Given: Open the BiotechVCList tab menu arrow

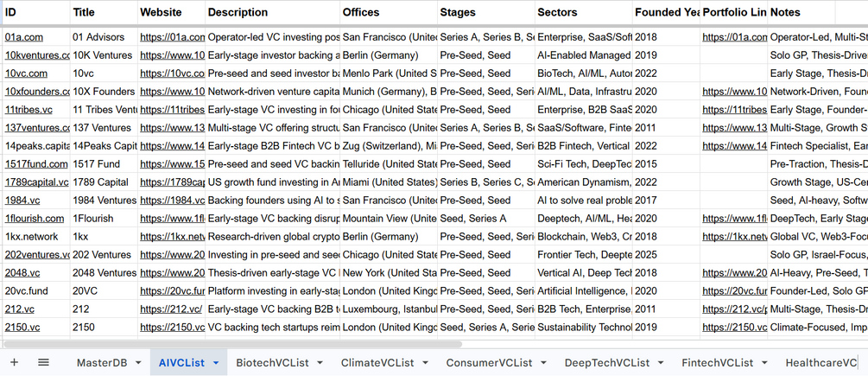Looking at the screenshot, I should click(x=320, y=363).
